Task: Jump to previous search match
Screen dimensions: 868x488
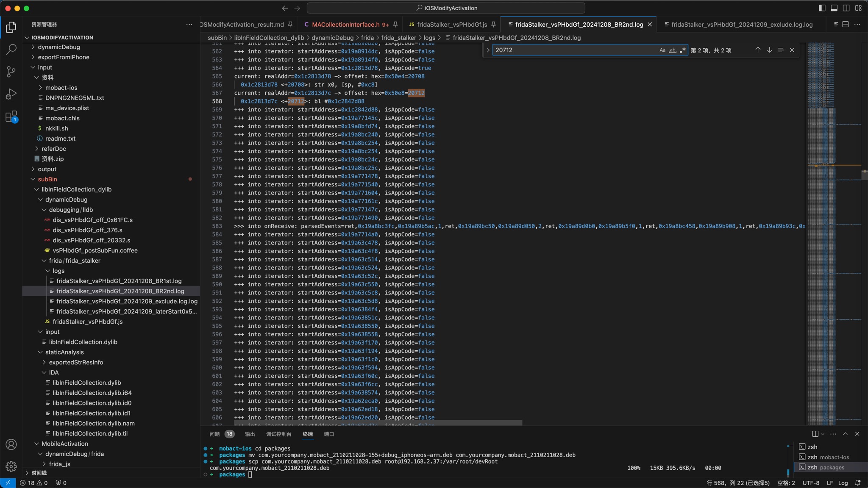Action: point(758,50)
